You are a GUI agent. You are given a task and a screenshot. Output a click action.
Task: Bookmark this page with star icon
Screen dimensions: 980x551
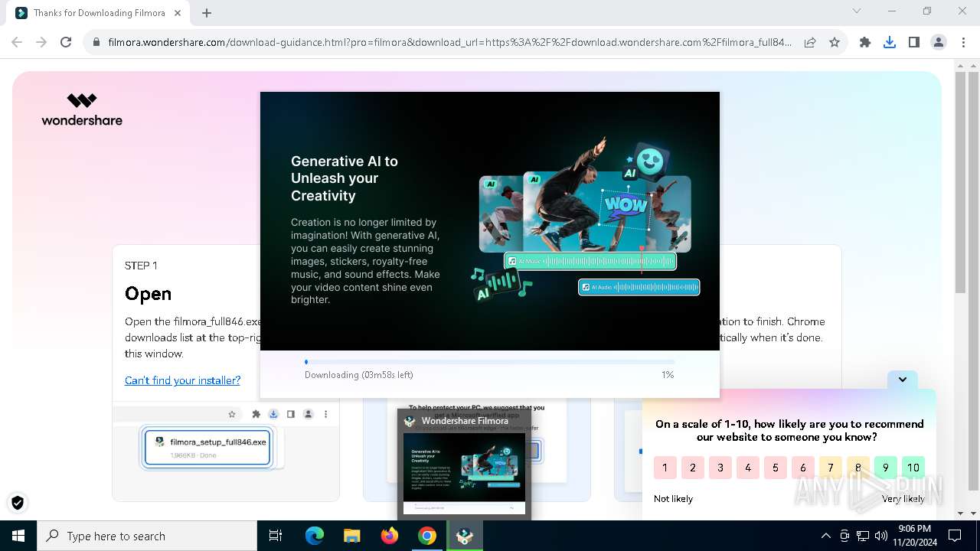pyautogui.click(x=835, y=43)
